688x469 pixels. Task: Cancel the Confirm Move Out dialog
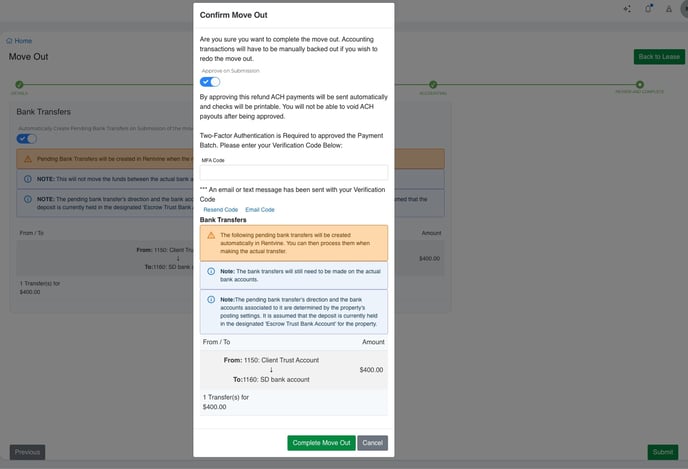pyautogui.click(x=372, y=442)
